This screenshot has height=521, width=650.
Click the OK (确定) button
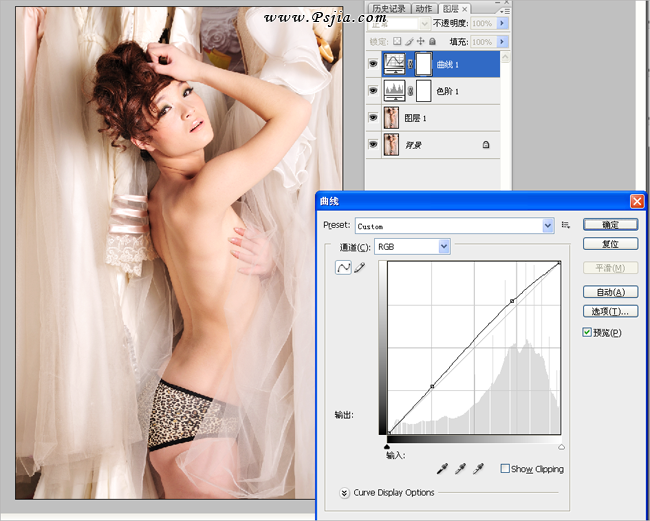pyautogui.click(x=610, y=225)
